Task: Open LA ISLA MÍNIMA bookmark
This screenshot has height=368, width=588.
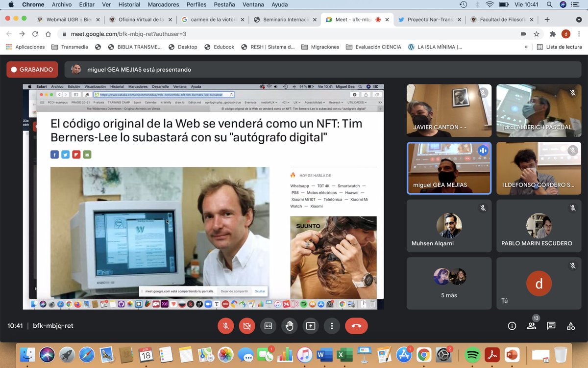Action: 435,47
